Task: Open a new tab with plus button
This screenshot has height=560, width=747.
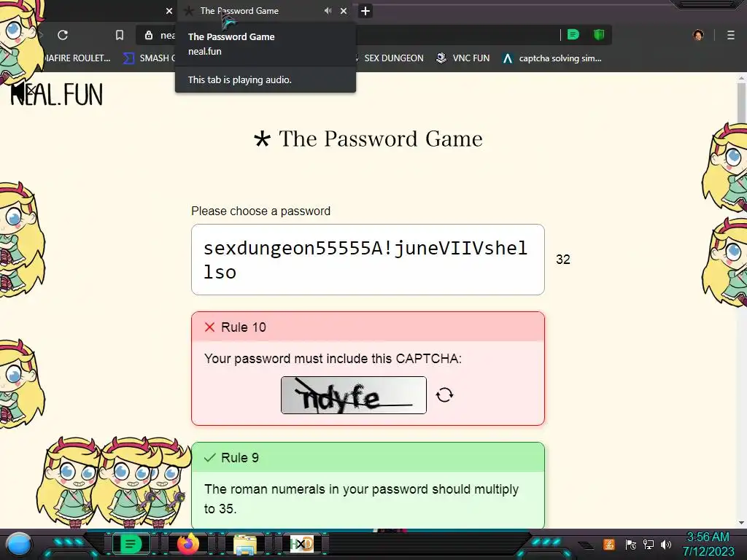Action: [365, 11]
